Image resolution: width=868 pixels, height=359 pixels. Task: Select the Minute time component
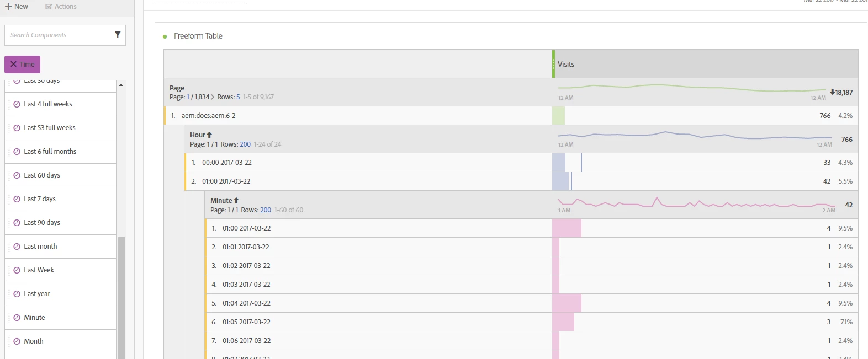coord(61,318)
